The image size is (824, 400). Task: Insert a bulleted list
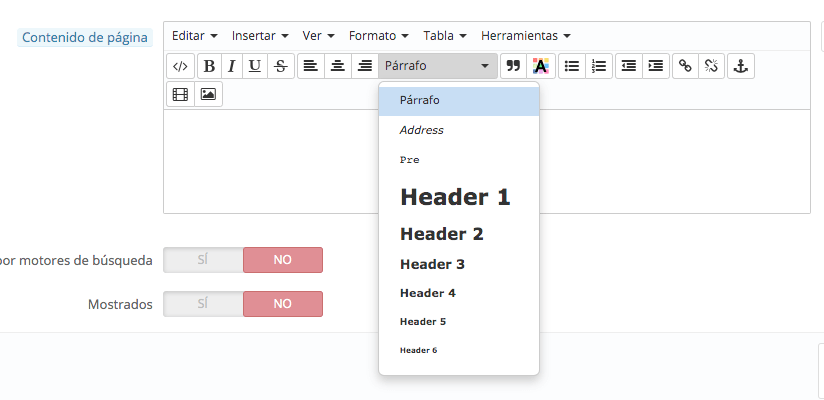tap(572, 66)
